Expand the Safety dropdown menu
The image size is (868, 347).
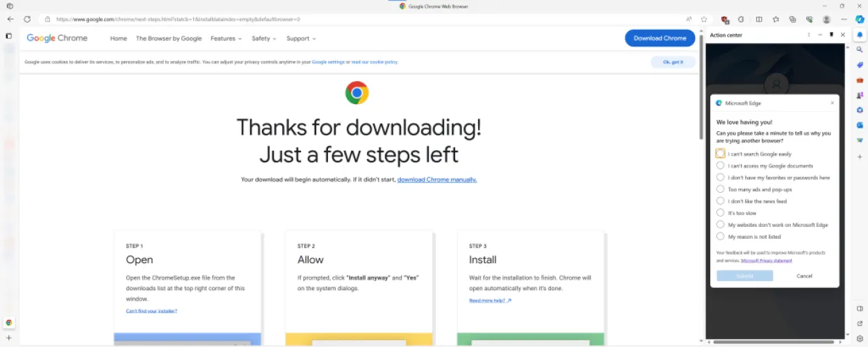click(x=264, y=39)
